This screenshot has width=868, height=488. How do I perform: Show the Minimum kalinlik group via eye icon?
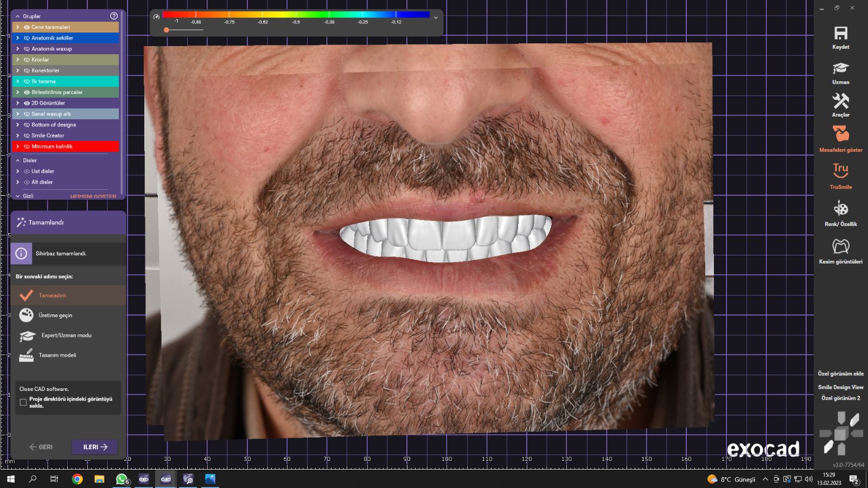click(27, 146)
